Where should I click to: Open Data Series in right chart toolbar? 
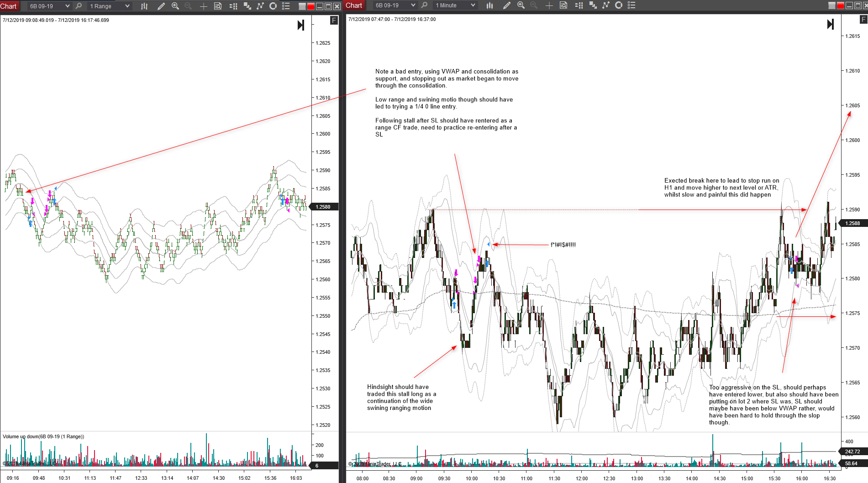click(x=593, y=5)
